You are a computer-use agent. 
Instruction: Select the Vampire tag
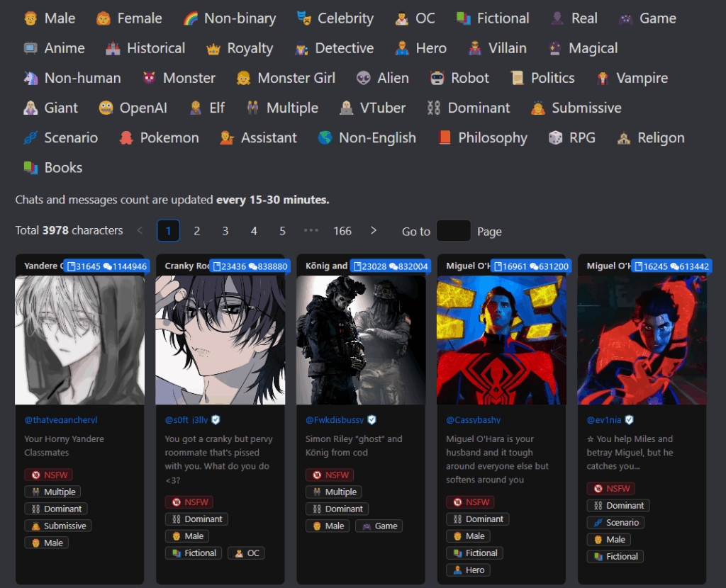click(x=632, y=78)
